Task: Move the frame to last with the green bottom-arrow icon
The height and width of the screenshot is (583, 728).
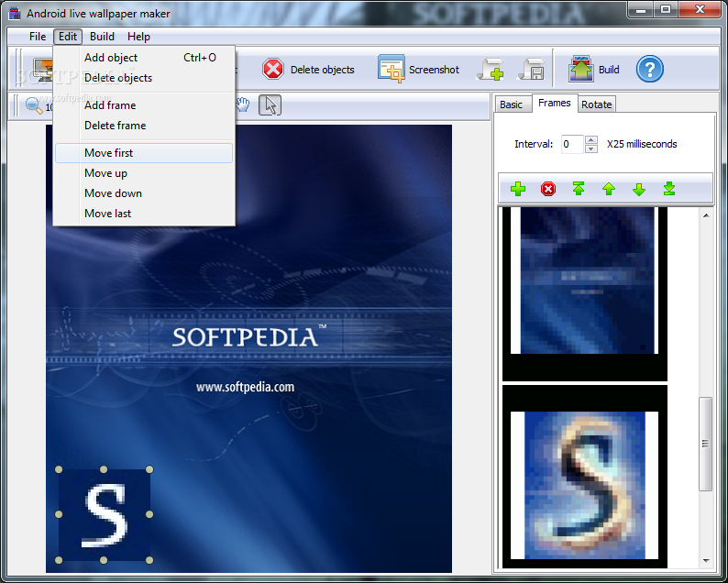Action: pyautogui.click(x=669, y=189)
